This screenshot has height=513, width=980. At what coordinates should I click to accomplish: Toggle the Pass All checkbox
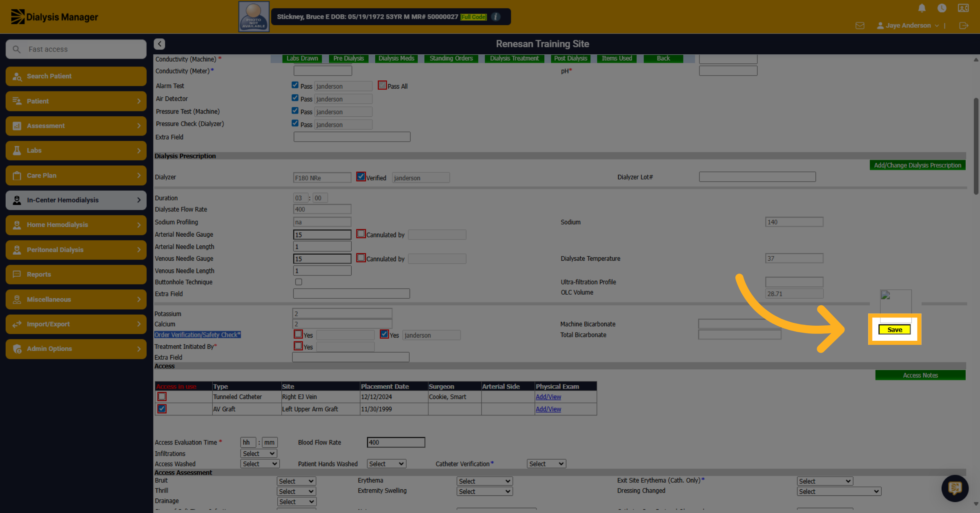point(382,85)
